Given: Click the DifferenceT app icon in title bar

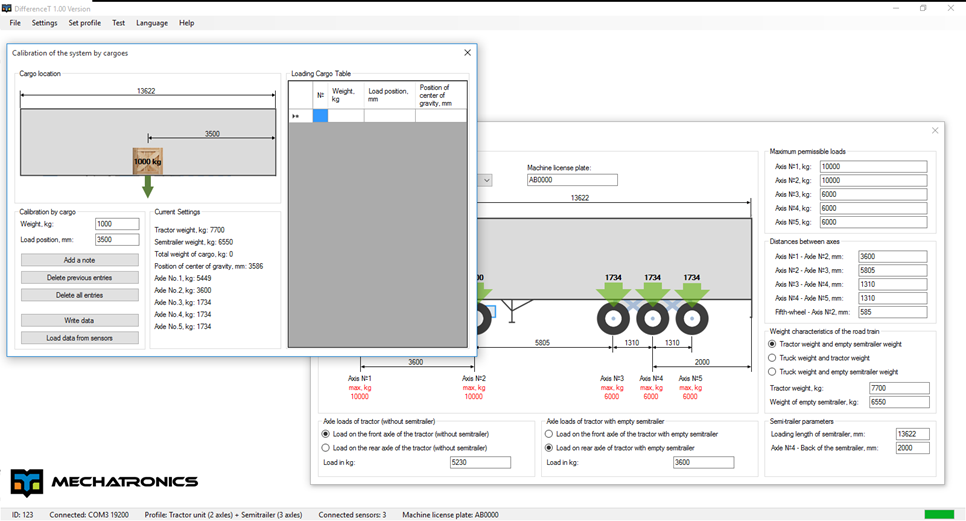Looking at the screenshot, I should [6, 8].
